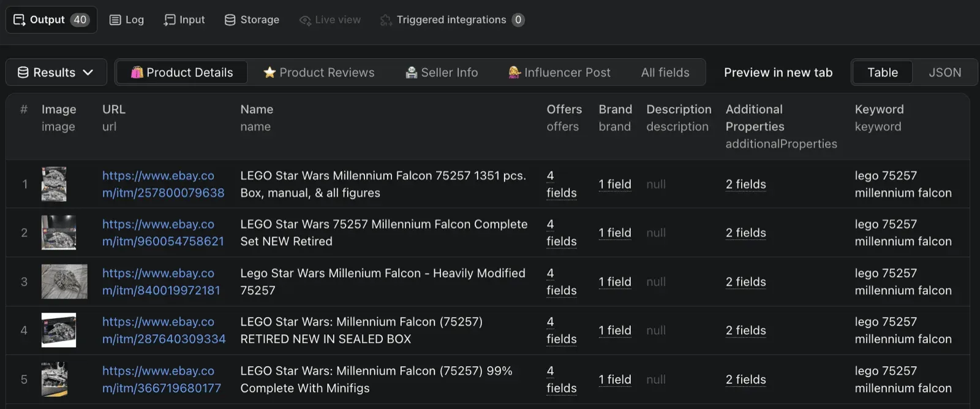Select Product Details view
Image resolution: width=980 pixels, height=409 pixels.
(182, 72)
